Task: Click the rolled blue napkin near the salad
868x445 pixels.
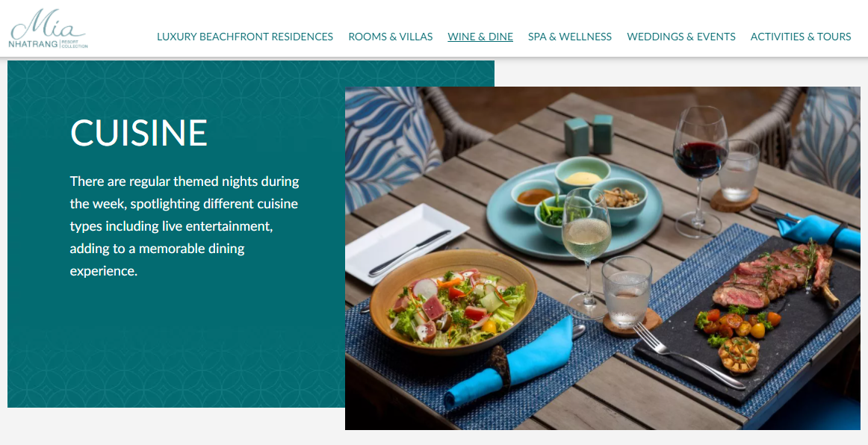Action: tap(508, 365)
